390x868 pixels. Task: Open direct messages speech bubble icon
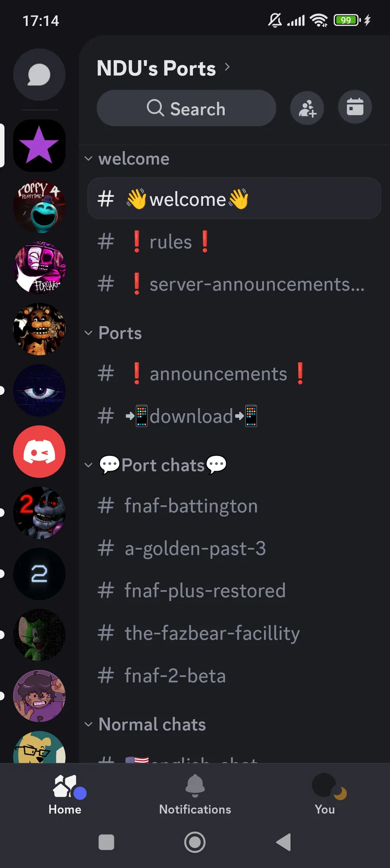[x=39, y=75]
